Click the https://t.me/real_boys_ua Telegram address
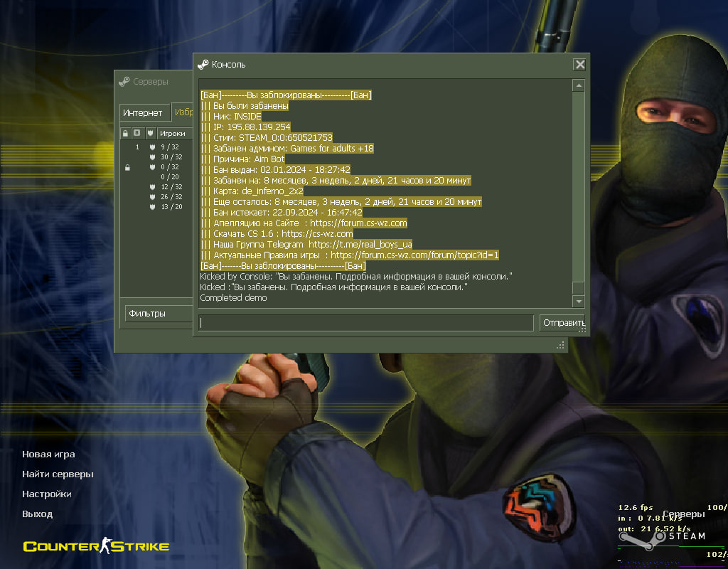This screenshot has height=569, width=728. click(360, 245)
